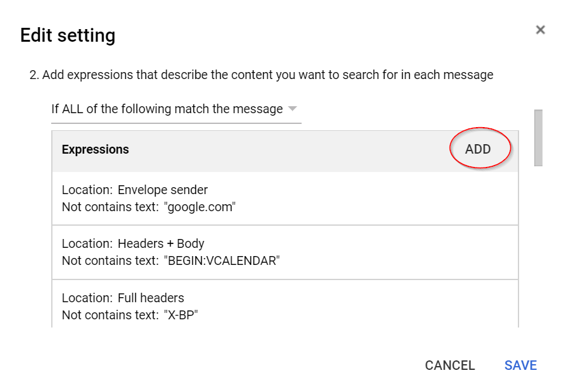The width and height of the screenshot is (564, 392).
Task: Click the step 2 instruction text
Action: [261, 75]
